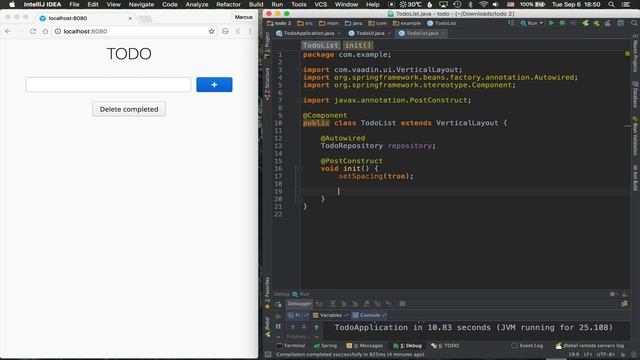Click the new todo text input field
The image size is (640, 360).
(x=108, y=84)
